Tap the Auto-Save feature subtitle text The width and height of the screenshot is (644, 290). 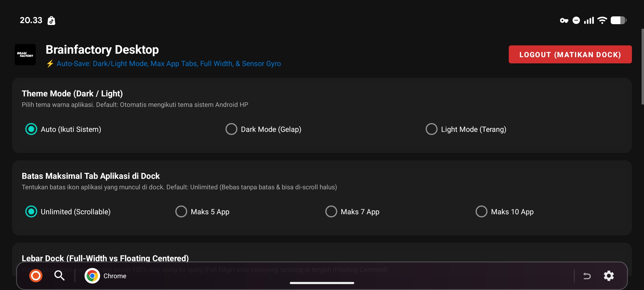163,64
